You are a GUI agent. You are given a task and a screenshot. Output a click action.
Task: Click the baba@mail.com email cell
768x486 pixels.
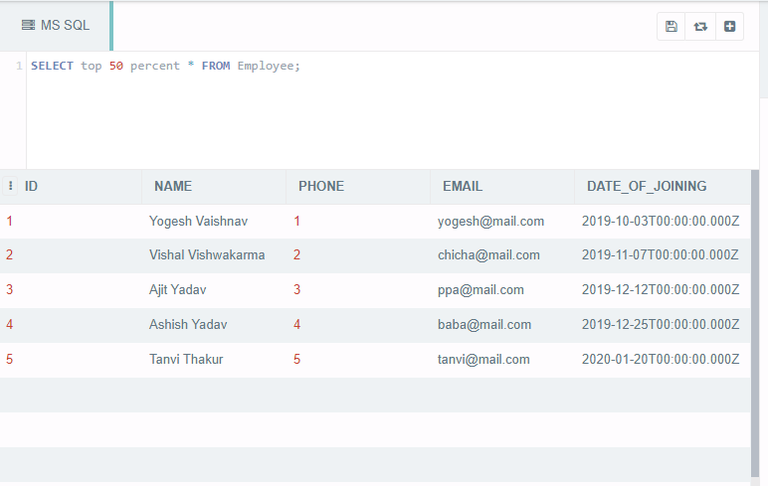pyautogui.click(x=484, y=324)
